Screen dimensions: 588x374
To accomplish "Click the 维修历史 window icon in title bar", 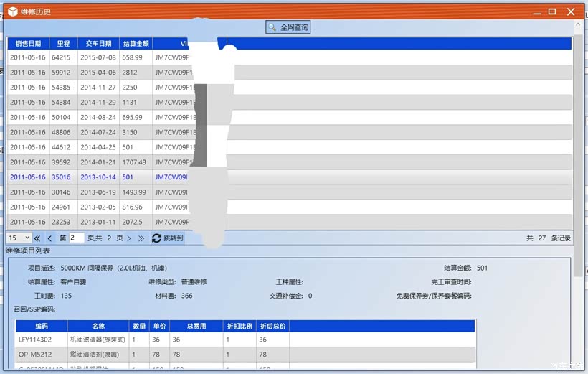I will tap(12, 11).
